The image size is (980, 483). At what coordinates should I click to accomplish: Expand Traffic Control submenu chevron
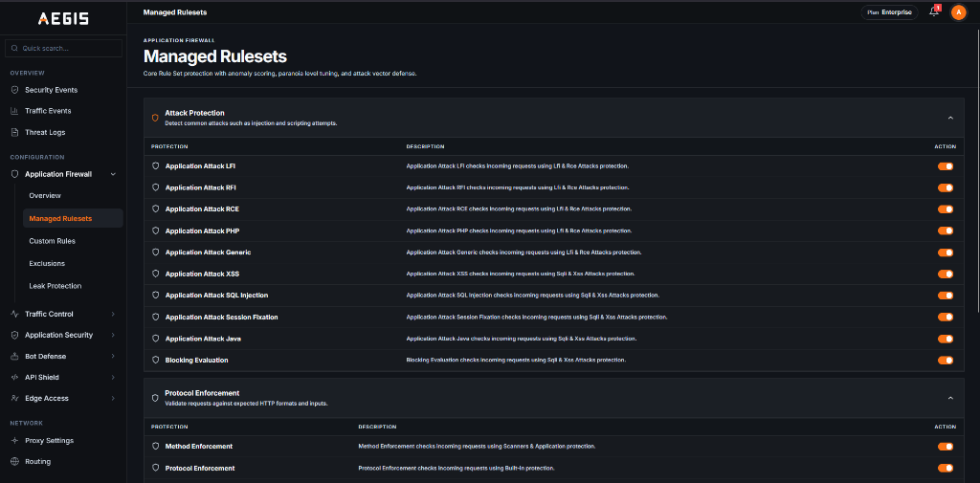(x=113, y=315)
